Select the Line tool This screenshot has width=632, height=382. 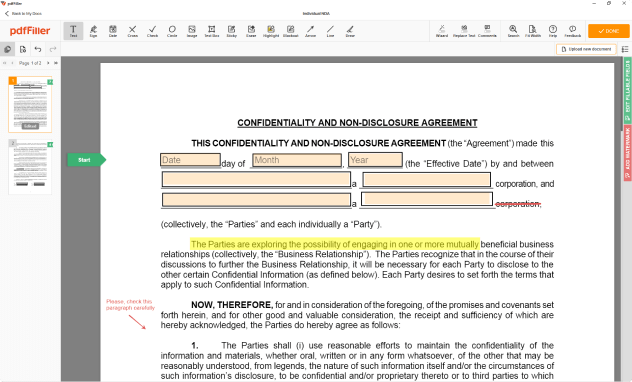coord(330,31)
